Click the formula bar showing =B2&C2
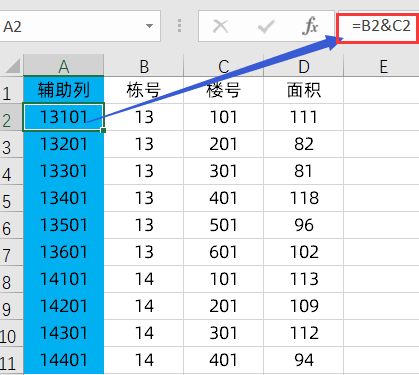 coord(378,26)
